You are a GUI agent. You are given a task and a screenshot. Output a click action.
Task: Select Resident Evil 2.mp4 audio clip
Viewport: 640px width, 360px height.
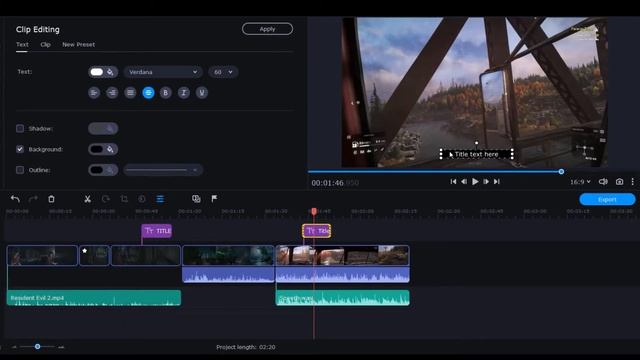click(x=94, y=298)
